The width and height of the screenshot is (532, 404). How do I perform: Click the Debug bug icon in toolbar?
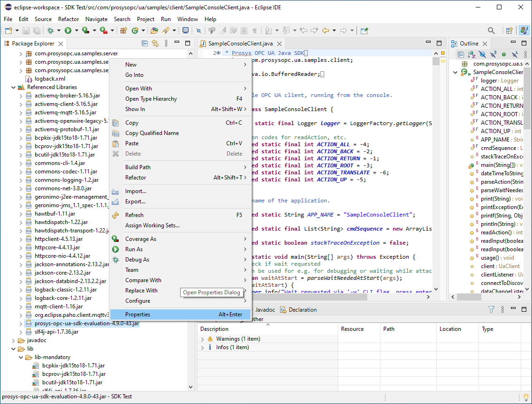50,30
